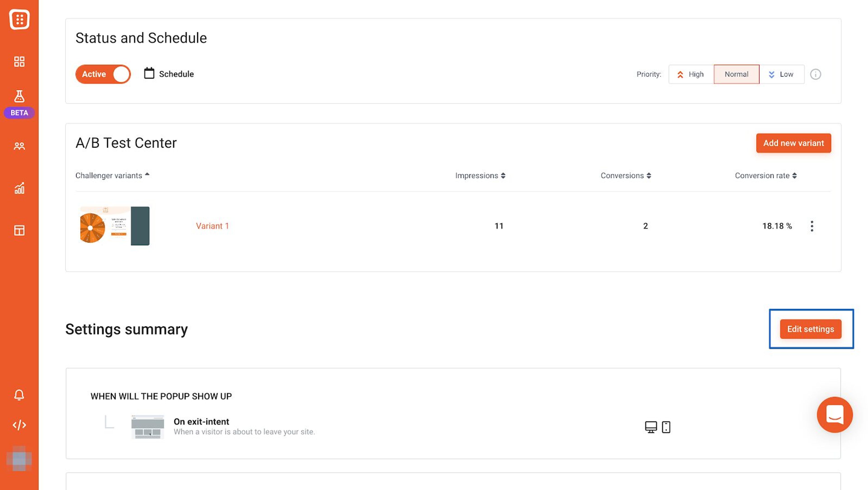The width and height of the screenshot is (868, 490).
Task: Select the Experiments flask icon labeled BETA
Action: coord(19,96)
